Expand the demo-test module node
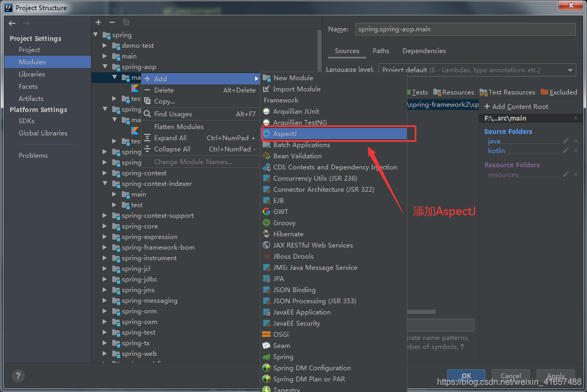The image size is (587, 392). (105, 46)
